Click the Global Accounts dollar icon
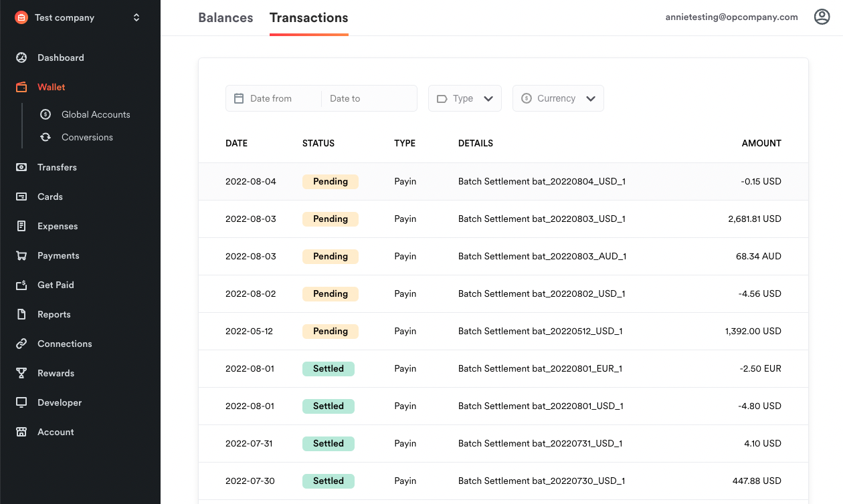843x504 pixels. pyautogui.click(x=45, y=114)
